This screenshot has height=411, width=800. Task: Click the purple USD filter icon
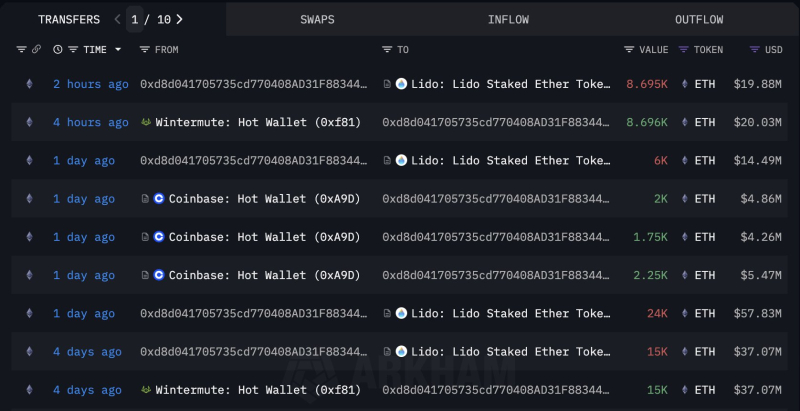(x=755, y=49)
